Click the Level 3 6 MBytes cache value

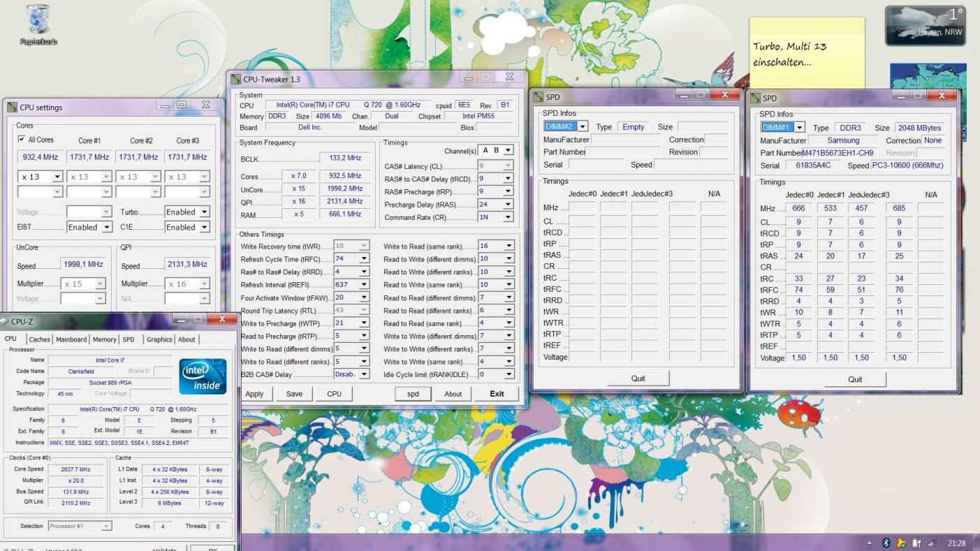pyautogui.click(x=169, y=503)
